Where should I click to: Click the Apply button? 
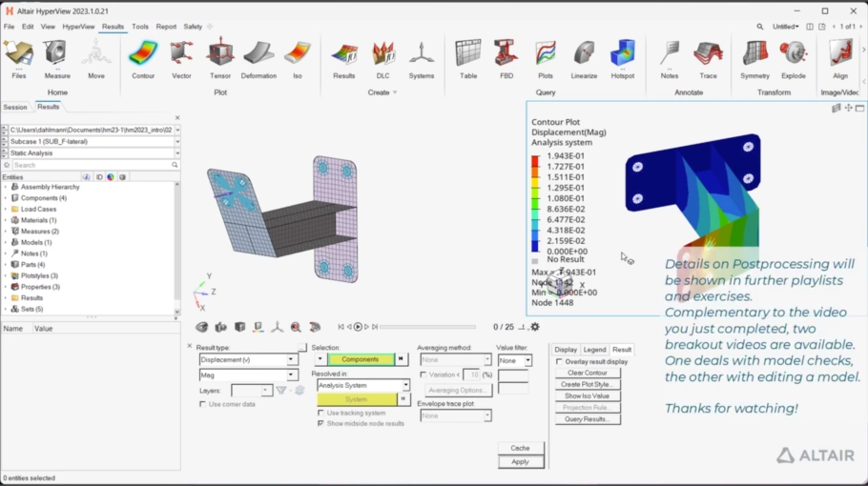(x=521, y=461)
